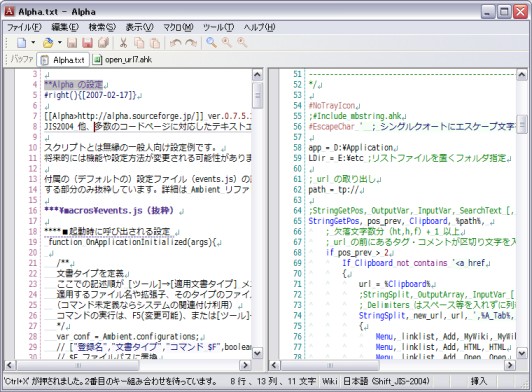Image resolution: width=532 pixels, height=392 pixels.
Task: Click the left pane scroll-right arrow
Action: click(245, 365)
